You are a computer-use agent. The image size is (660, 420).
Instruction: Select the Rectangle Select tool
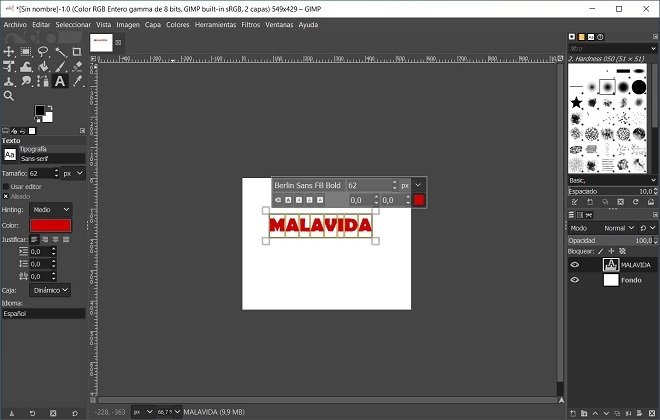26,52
